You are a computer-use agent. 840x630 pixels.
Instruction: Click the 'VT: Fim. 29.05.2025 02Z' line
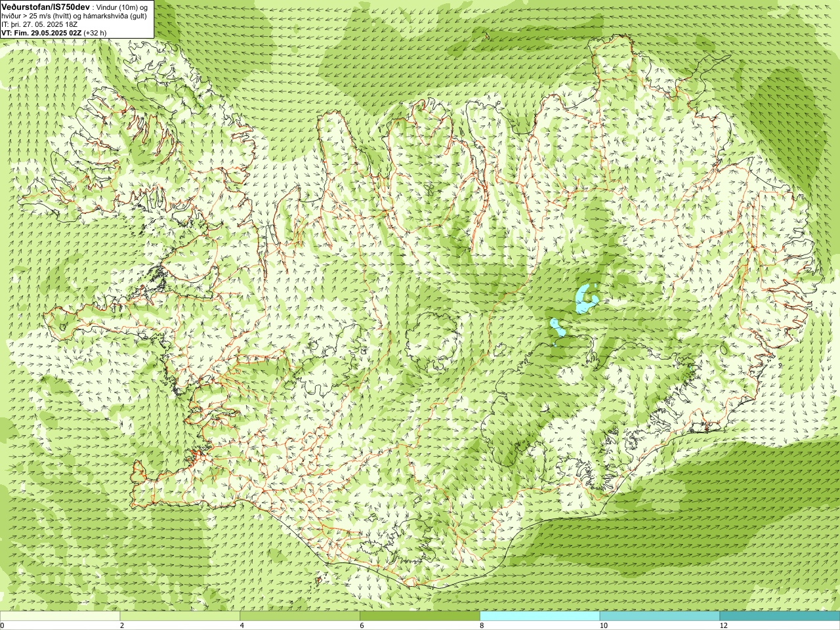pyautogui.click(x=41, y=32)
